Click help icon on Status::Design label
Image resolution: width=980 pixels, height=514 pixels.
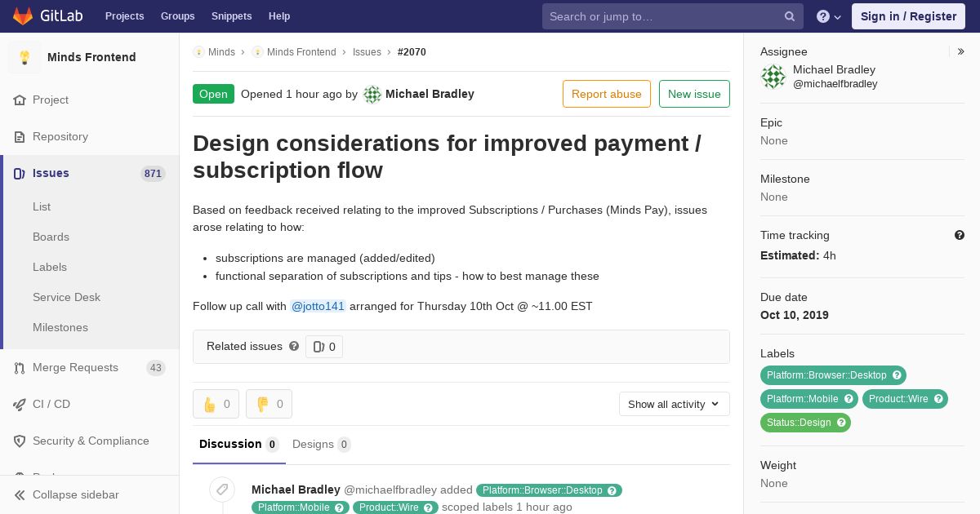(841, 423)
